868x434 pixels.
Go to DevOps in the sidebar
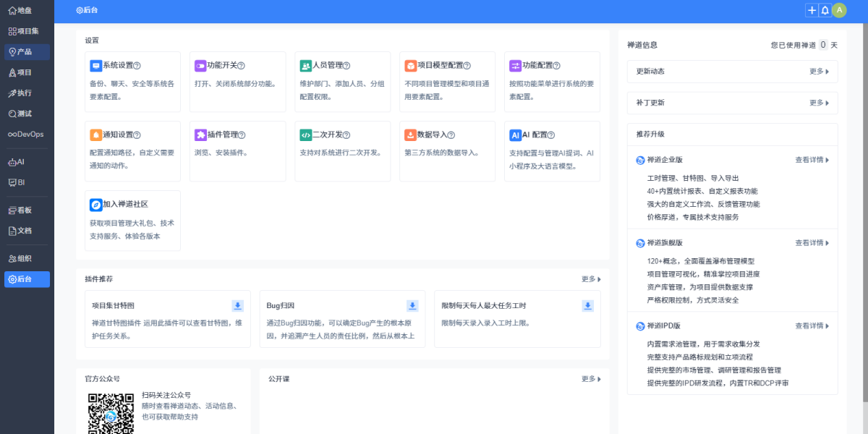click(27, 134)
